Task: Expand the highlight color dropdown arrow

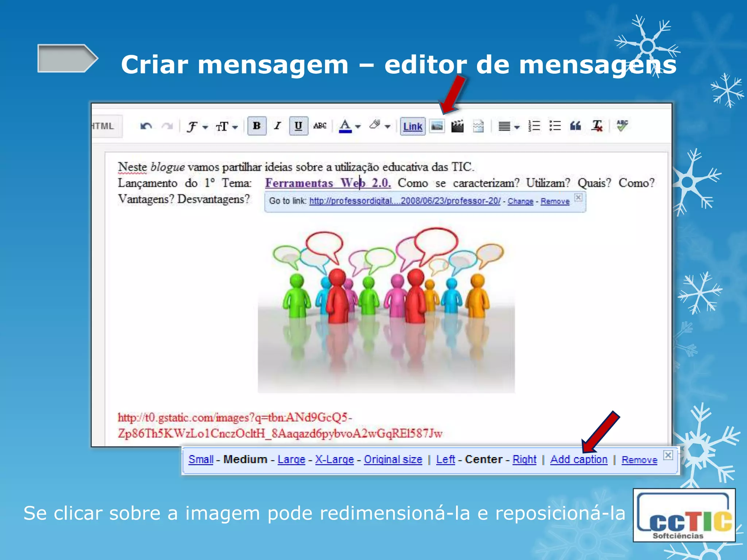Action: click(387, 127)
